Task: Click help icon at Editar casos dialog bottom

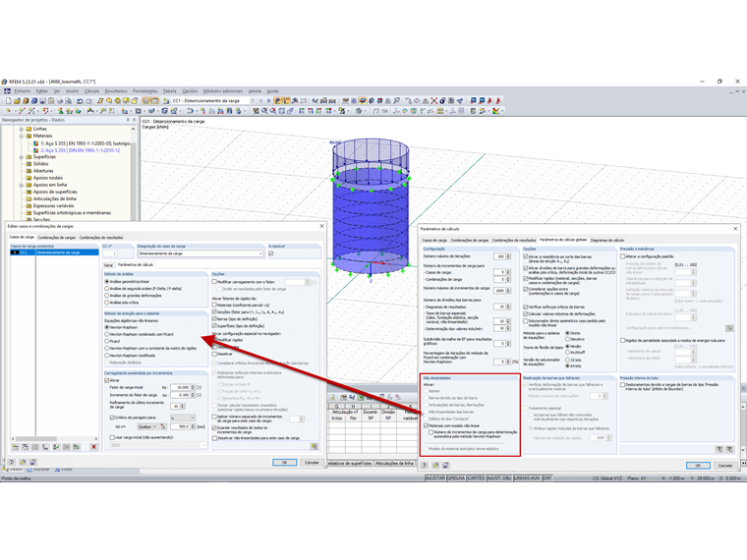Action: pyautogui.click(x=12, y=463)
